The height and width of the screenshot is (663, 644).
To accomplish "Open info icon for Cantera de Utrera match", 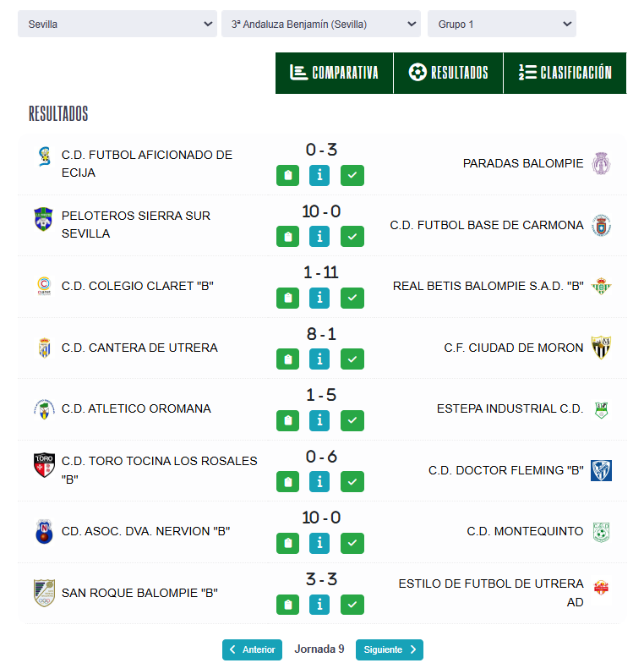I will (319, 359).
